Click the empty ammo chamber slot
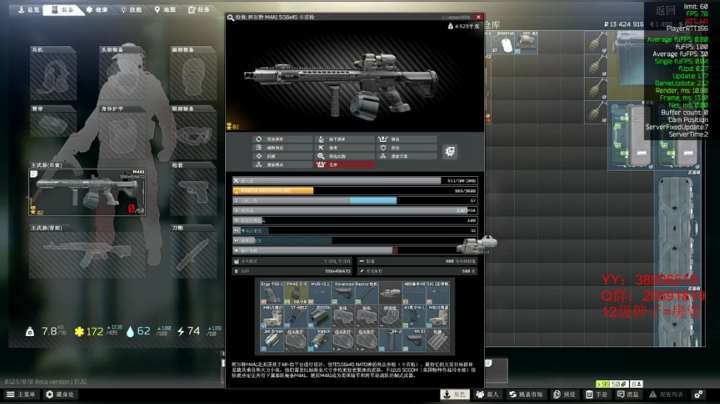Screen dimensions: 720x404 pyautogui.click(x=439, y=341)
